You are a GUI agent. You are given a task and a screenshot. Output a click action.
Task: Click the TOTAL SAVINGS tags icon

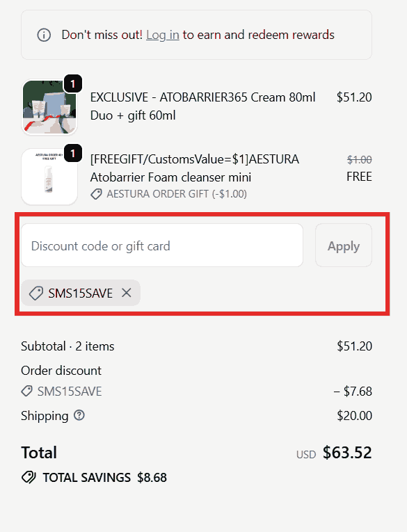pyautogui.click(x=29, y=477)
